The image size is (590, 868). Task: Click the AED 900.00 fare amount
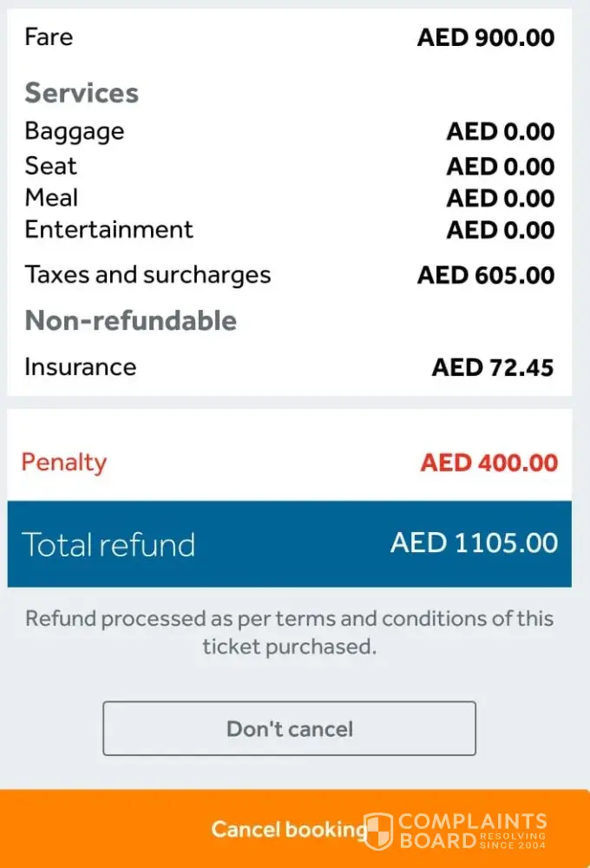pyautogui.click(x=485, y=37)
